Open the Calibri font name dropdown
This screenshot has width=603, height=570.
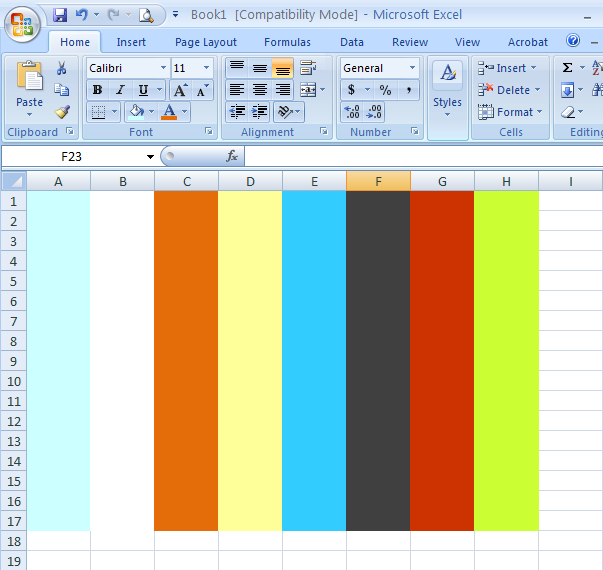point(163,68)
